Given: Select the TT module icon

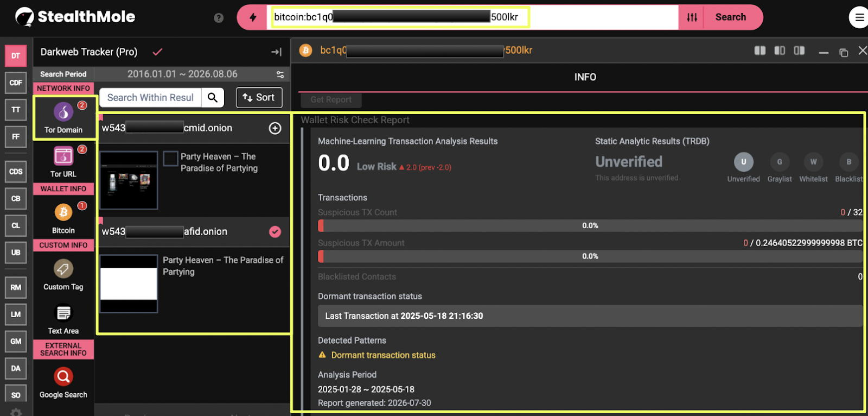Looking at the screenshot, I should 16,110.
